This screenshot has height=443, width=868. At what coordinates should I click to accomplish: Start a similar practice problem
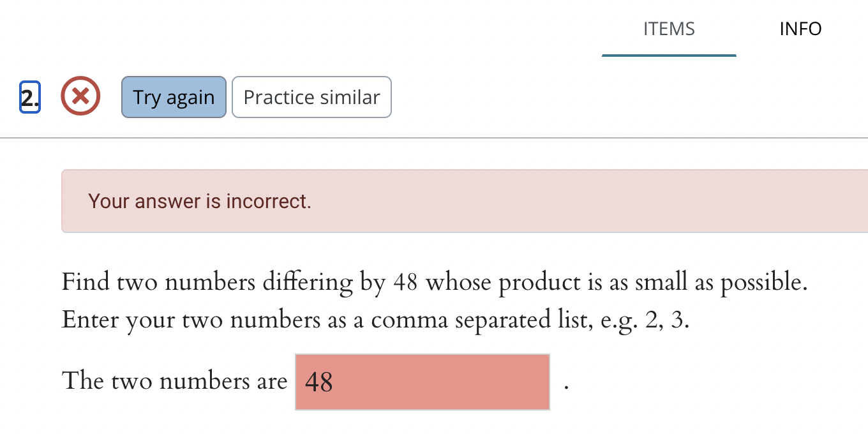tap(311, 97)
